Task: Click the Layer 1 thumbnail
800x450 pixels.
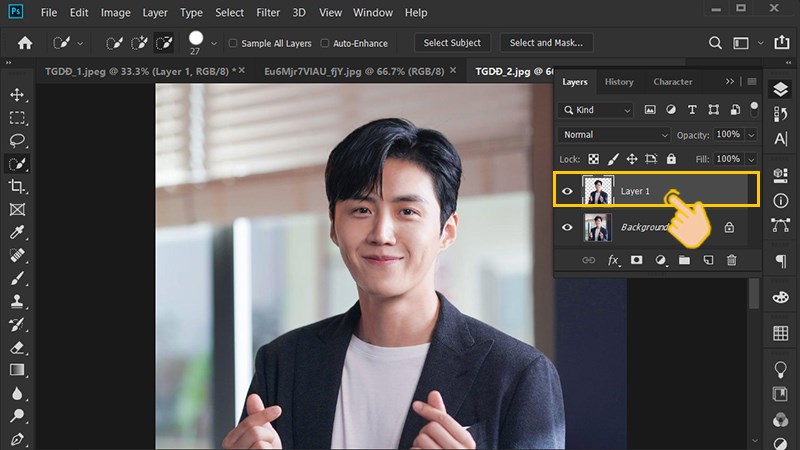Action: [597, 191]
